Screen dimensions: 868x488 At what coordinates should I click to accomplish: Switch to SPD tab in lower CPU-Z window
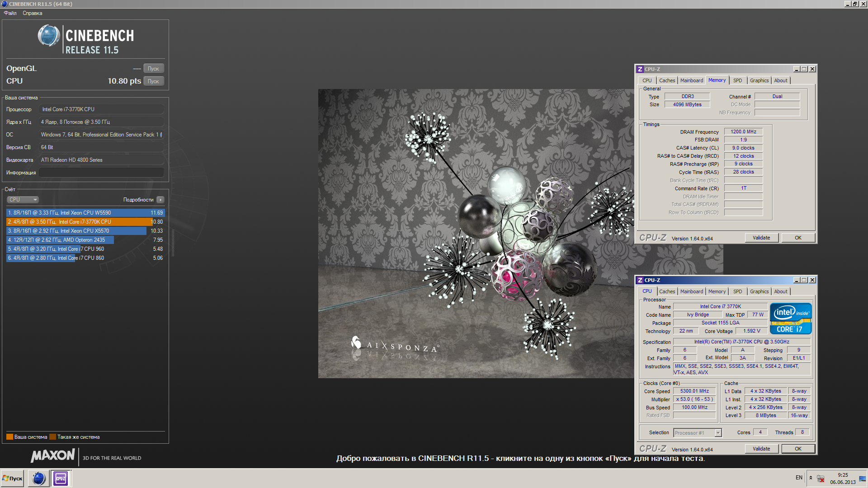click(x=737, y=291)
